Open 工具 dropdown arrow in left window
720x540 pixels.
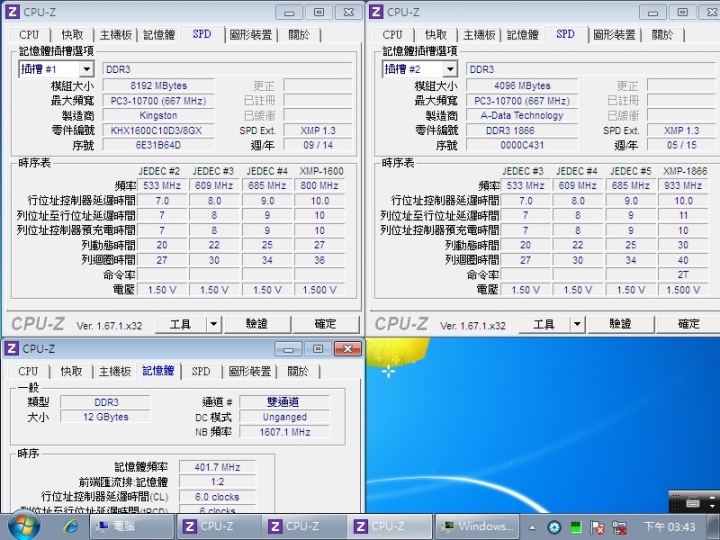[x=214, y=324]
